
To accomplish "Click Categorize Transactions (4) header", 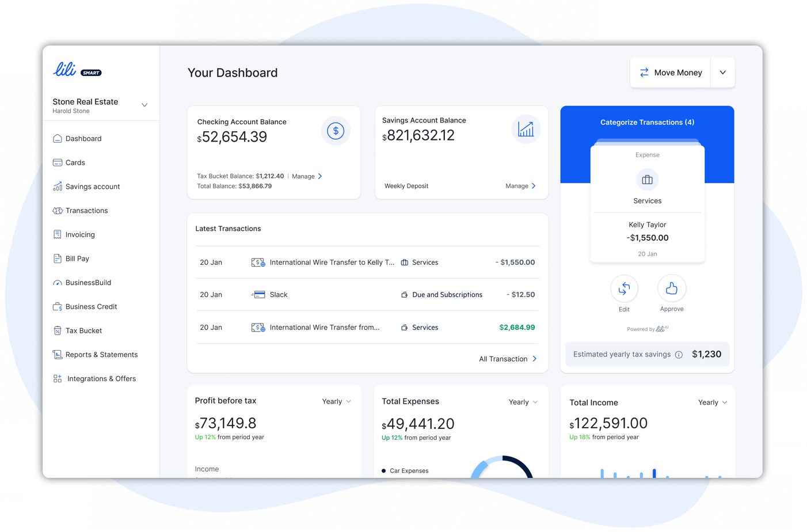I will coord(647,122).
